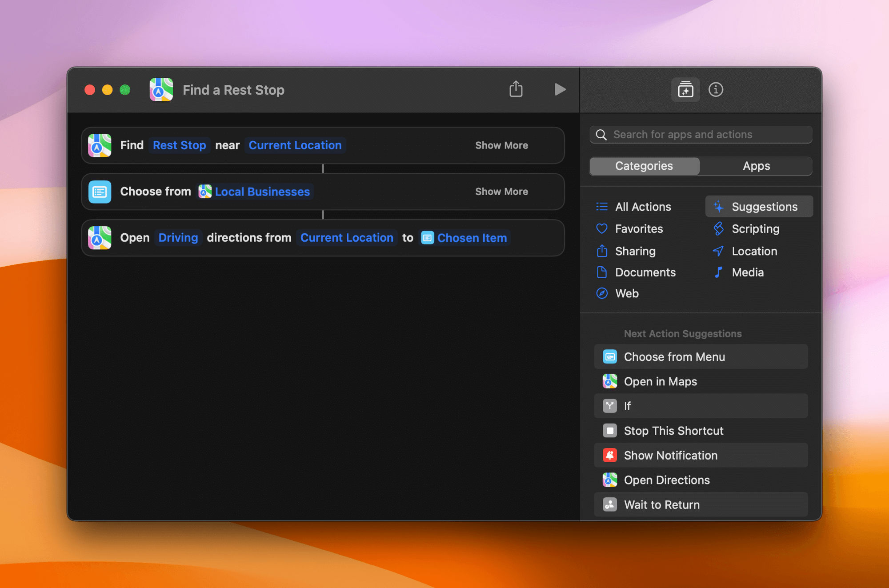Change the Rest Stop search parameter
Screen dimensions: 889x588
(180, 145)
